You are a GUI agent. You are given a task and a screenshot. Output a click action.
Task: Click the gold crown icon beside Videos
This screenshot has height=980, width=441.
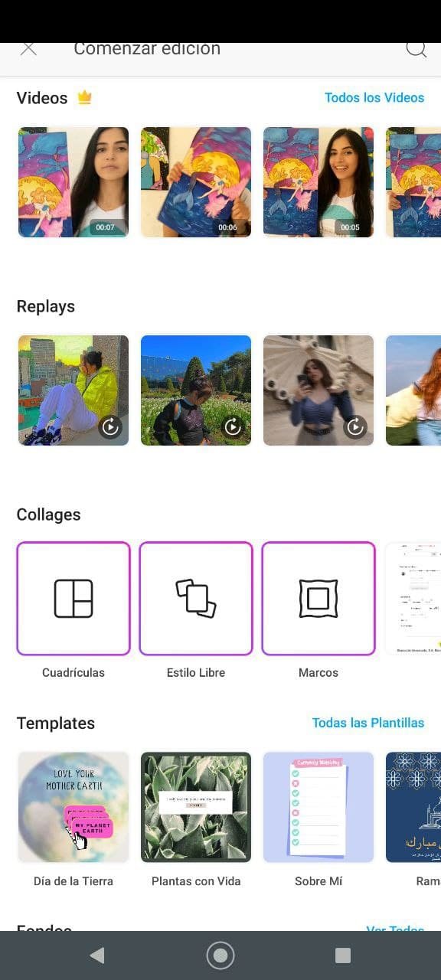pos(84,98)
